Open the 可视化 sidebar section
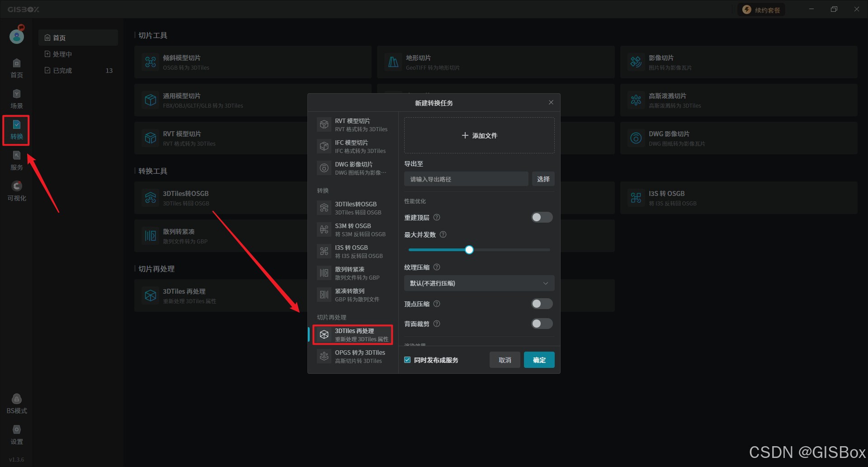 pyautogui.click(x=17, y=191)
